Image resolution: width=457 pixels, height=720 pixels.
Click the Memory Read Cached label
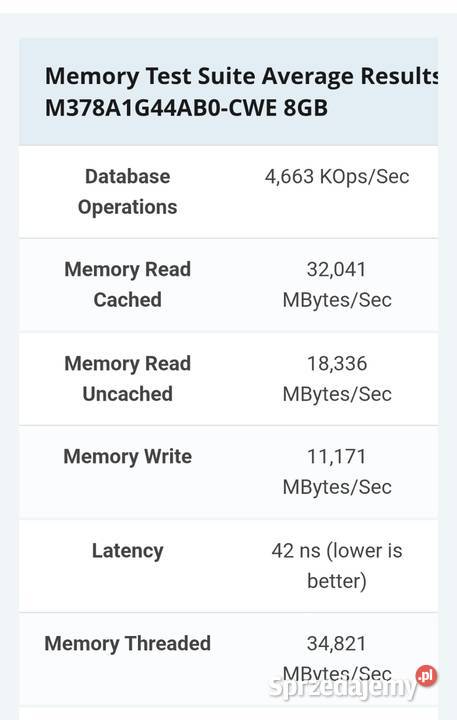(x=128, y=284)
